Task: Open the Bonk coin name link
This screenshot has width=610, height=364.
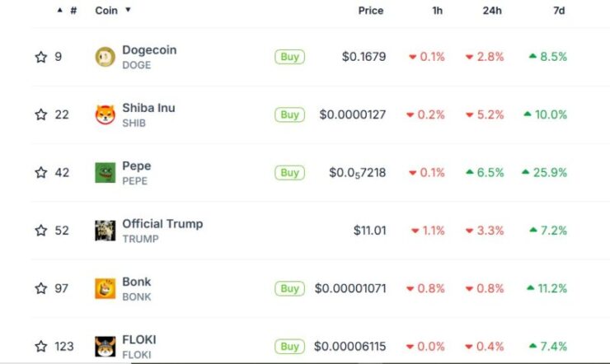Action: coord(137,282)
